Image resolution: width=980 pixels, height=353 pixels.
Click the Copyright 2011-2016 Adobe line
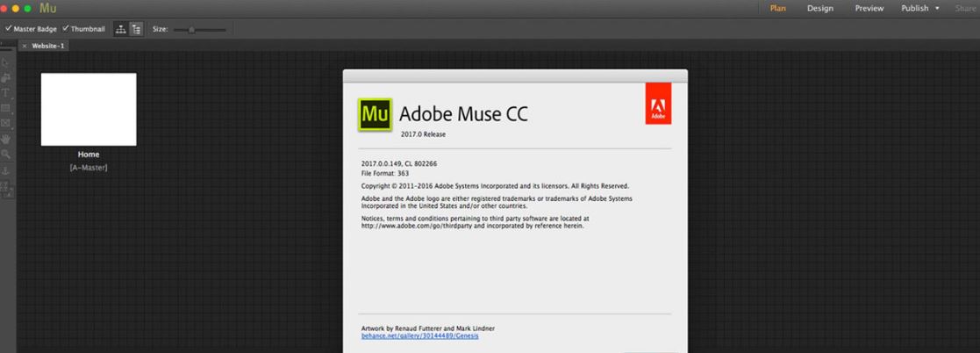(495, 186)
